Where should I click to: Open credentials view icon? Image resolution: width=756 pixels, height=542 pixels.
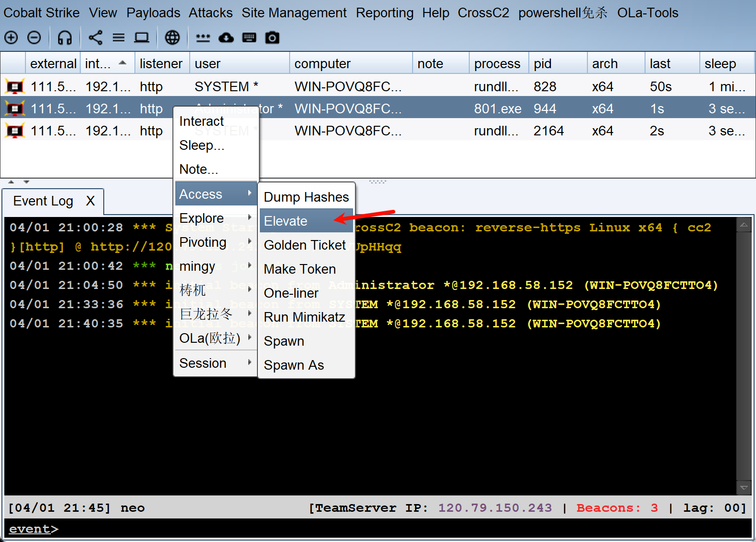(x=203, y=37)
